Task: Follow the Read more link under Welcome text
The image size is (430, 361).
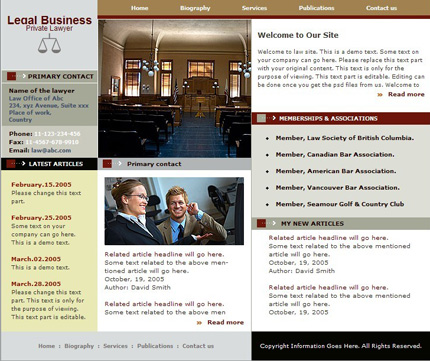Action: (406, 94)
